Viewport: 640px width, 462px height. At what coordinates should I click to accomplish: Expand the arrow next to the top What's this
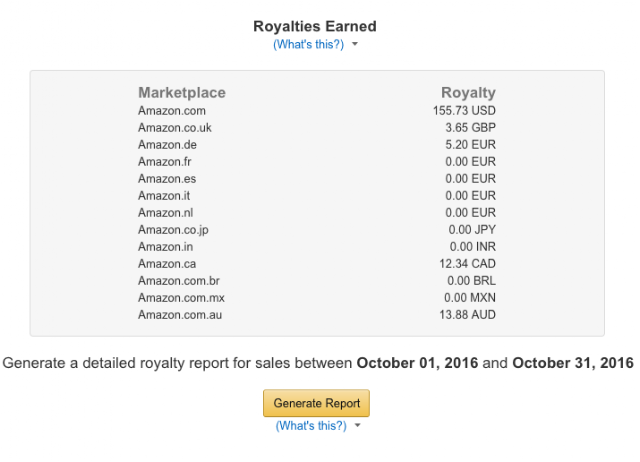355,44
